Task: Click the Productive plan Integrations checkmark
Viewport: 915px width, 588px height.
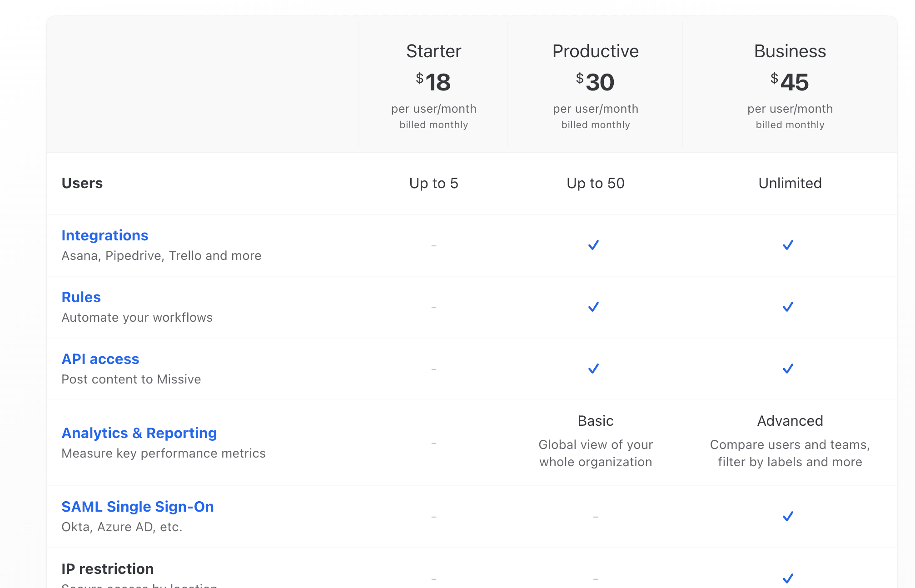Action: point(594,244)
